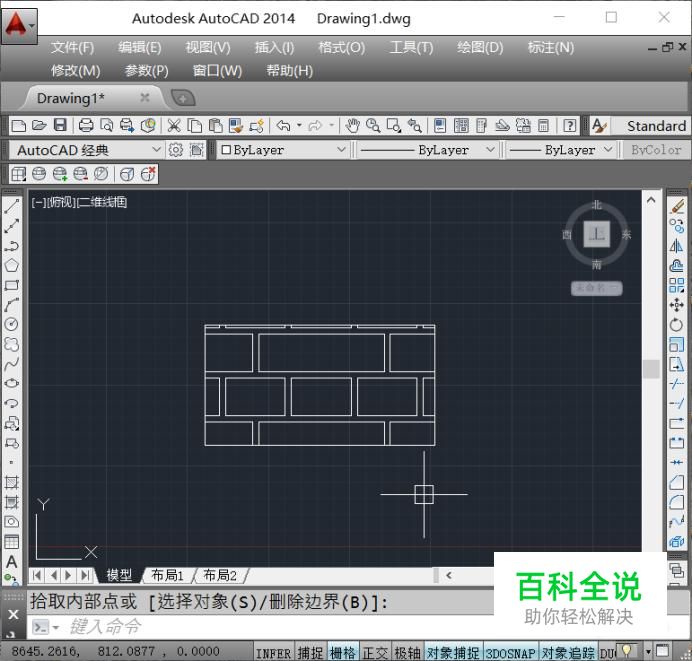Open the 绘图(D) menu
The height and width of the screenshot is (661, 692).
coord(480,48)
